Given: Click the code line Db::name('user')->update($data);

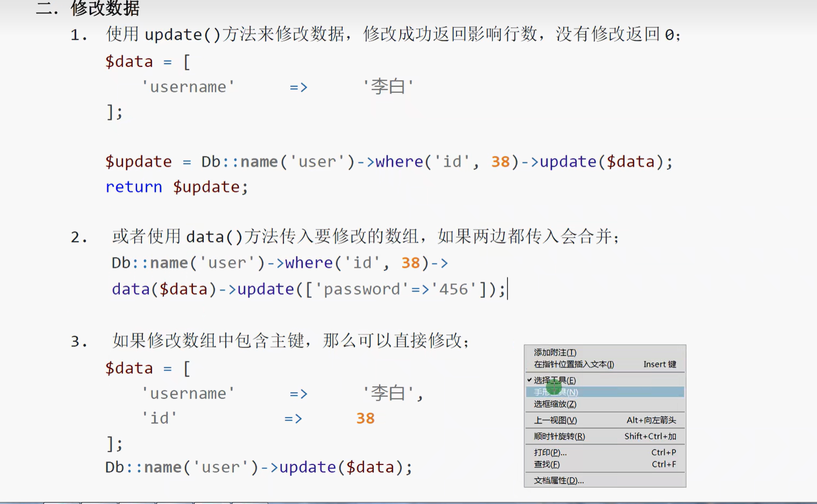Looking at the screenshot, I should click(x=258, y=467).
